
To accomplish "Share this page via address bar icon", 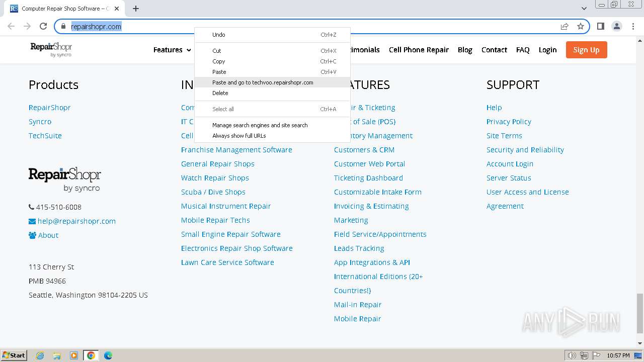I will [x=565, y=26].
